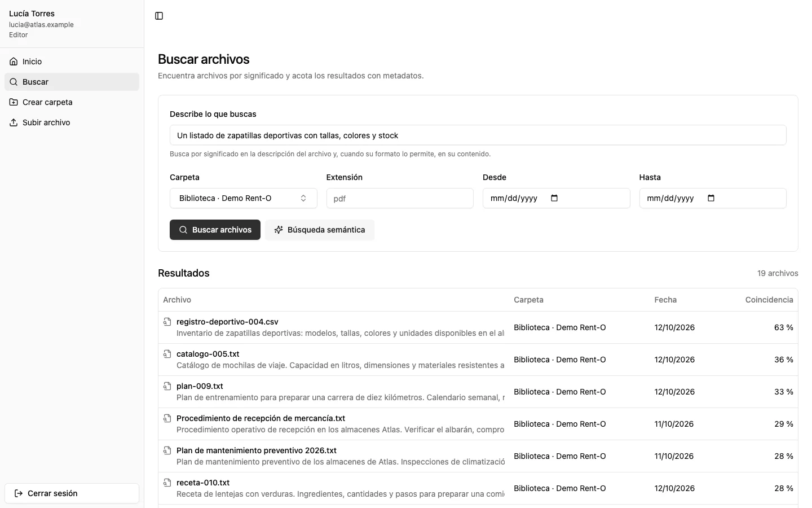Expand the Carpeta selector chevron arrows
812x508 pixels.
click(303, 198)
